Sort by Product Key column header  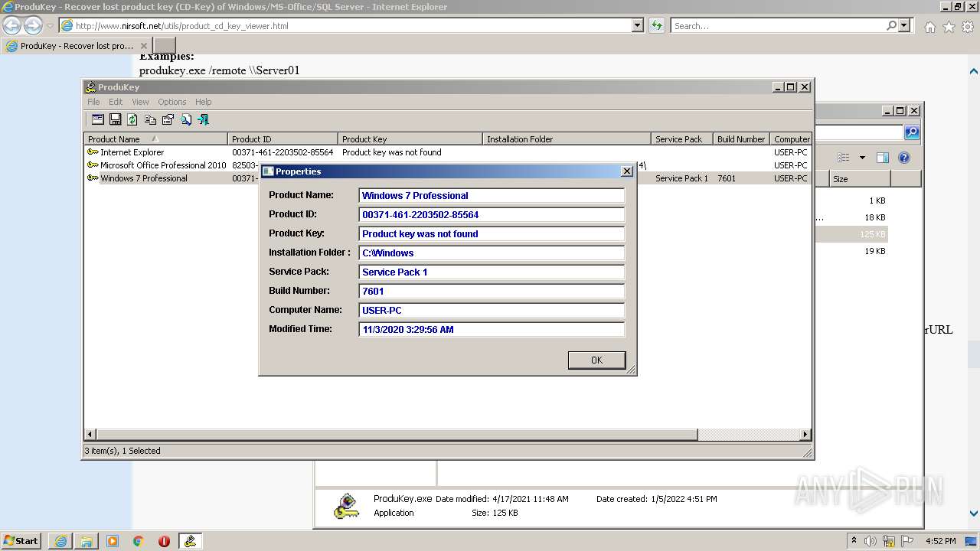pos(410,139)
